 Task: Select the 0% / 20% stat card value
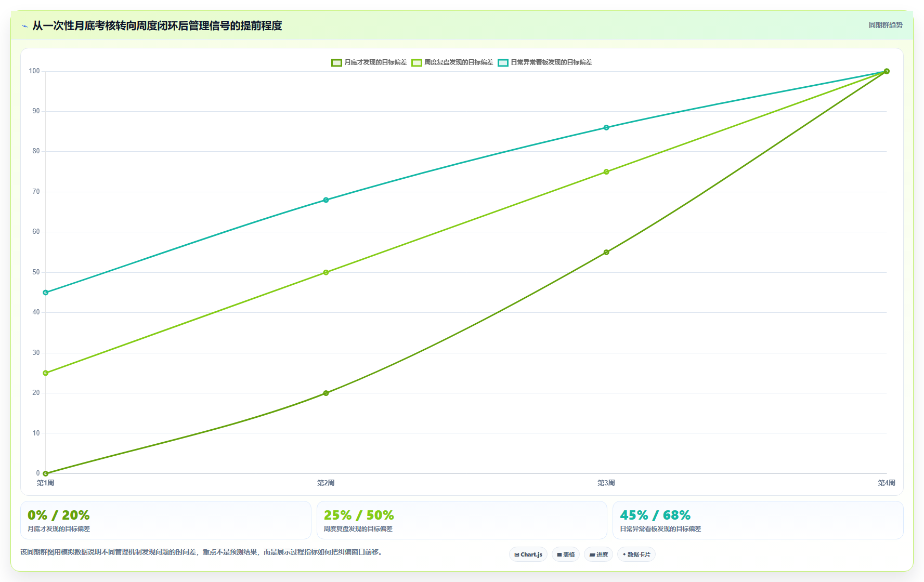click(x=59, y=515)
